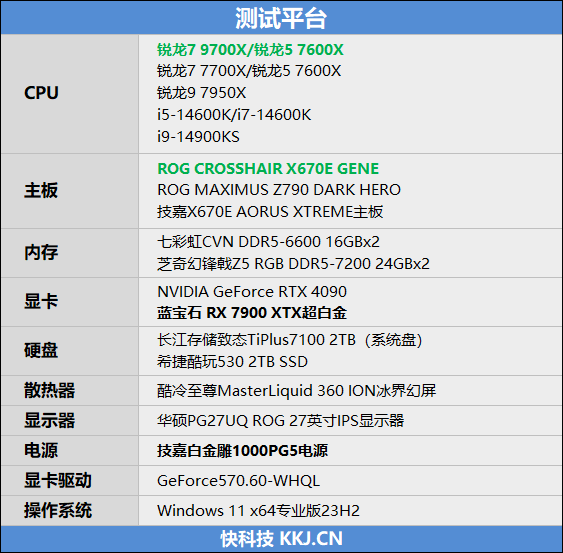Select the 显卡驱动 row label
Screen dimensions: 563x553
tap(58, 480)
